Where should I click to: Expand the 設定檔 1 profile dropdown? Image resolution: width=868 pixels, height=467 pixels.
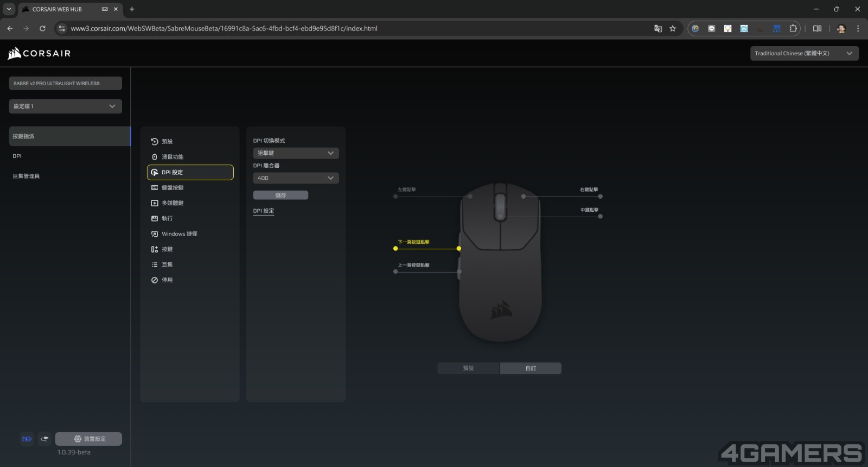click(65, 106)
